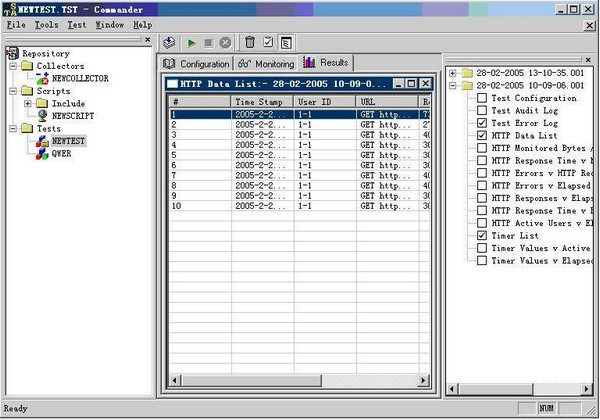Viewport: 600px width, 420px height.
Task: Sort by the # column header
Action: click(200, 102)
